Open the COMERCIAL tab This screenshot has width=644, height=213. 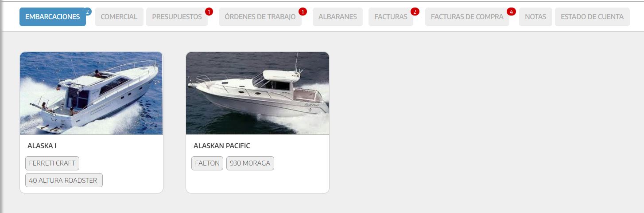[x=119, y=17]
